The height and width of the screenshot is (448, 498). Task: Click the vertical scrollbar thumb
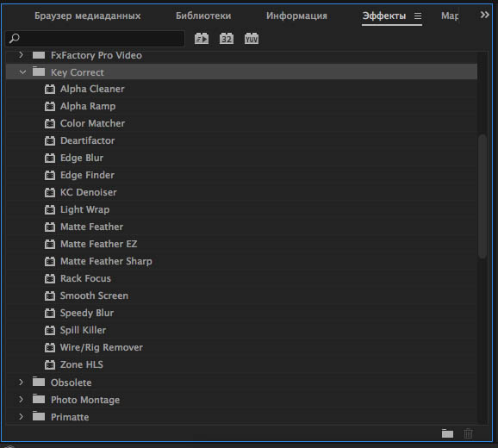[x=482, y=196]
